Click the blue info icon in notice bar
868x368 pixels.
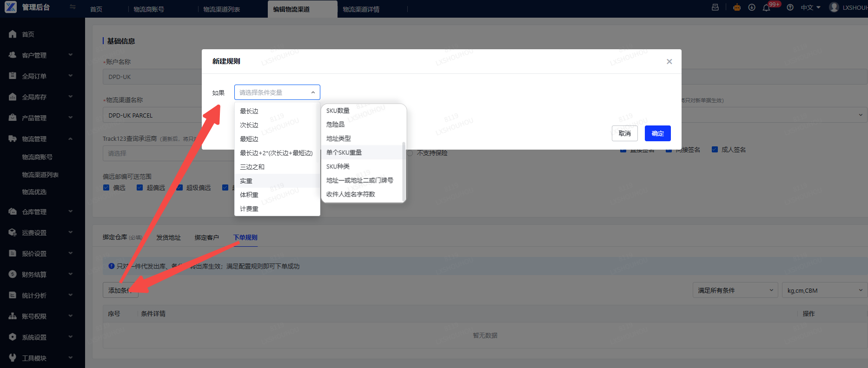(112, 266)
